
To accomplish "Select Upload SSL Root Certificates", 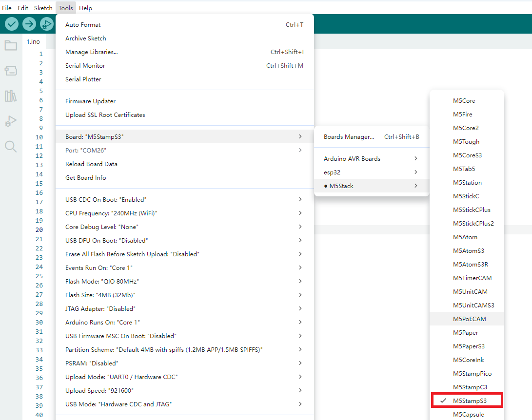I will click(185, 115).
